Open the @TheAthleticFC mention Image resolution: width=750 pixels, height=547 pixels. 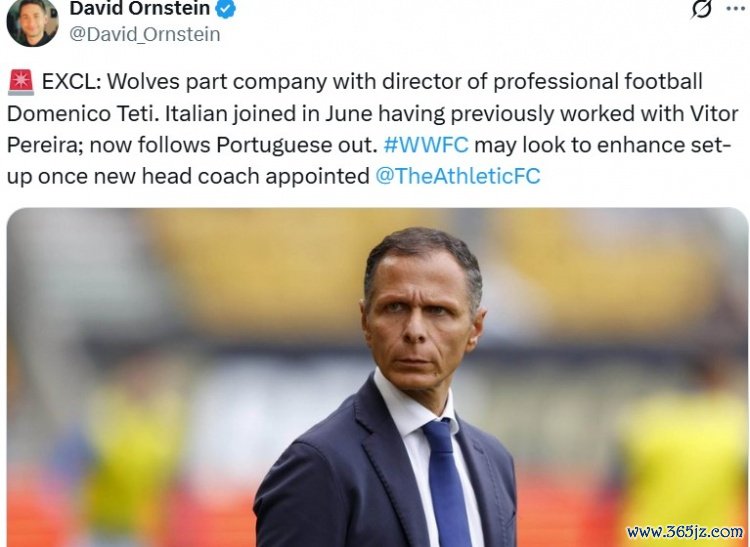coord(458,177)
